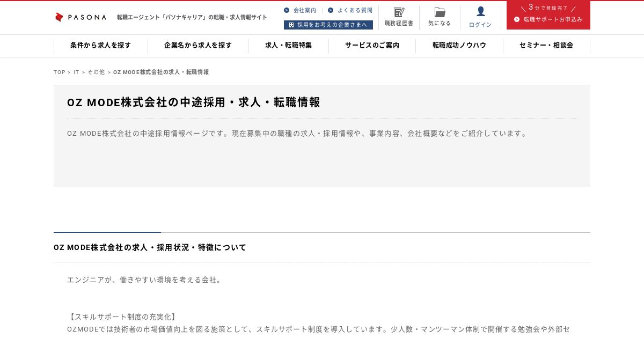Click paragraph starting OZMODEでは技術者の市場価値向上
Viewport: 644px width, 338px height.
coord(319,329)
